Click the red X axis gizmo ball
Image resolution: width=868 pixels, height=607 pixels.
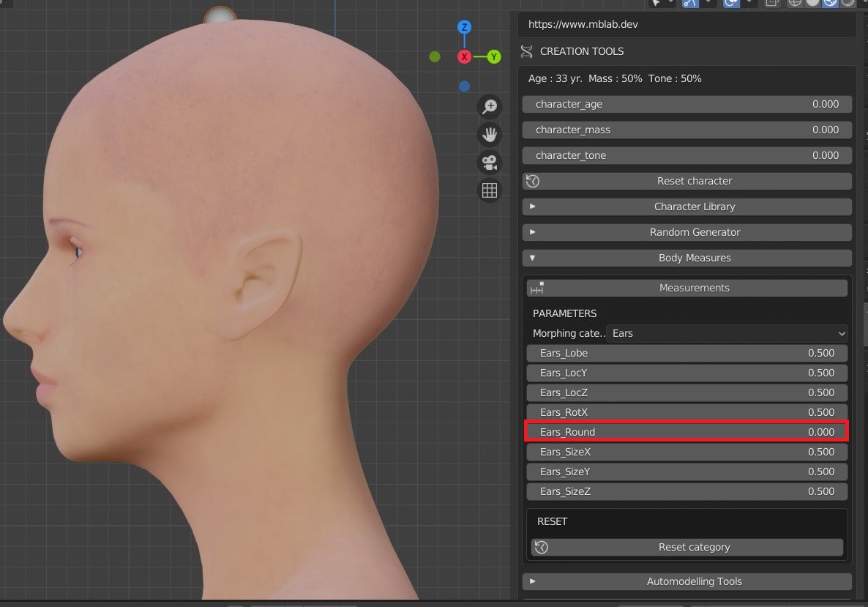[464, 56]
